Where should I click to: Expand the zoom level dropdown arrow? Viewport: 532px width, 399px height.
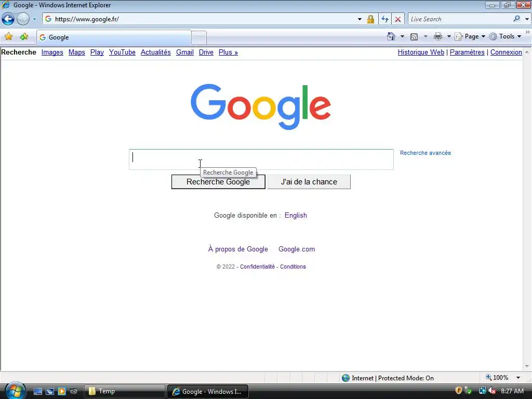[518, 378]
